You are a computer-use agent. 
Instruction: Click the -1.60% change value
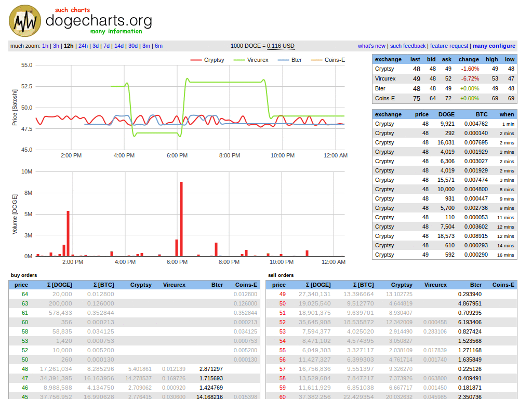click(x=470, y=69)
